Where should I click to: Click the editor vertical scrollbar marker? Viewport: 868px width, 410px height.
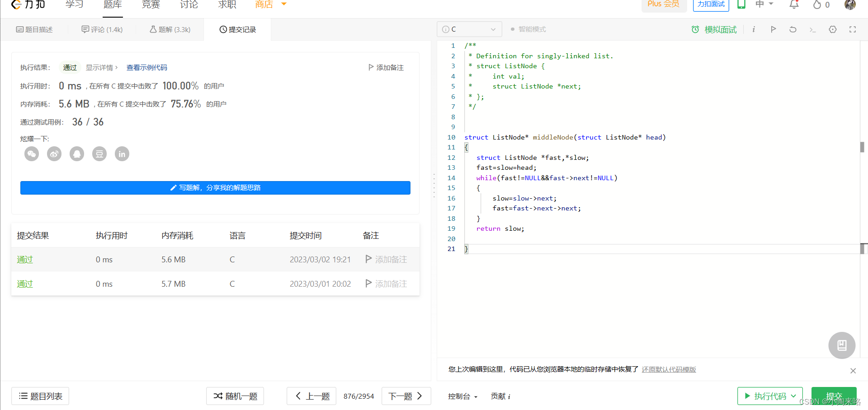(863, 147)
